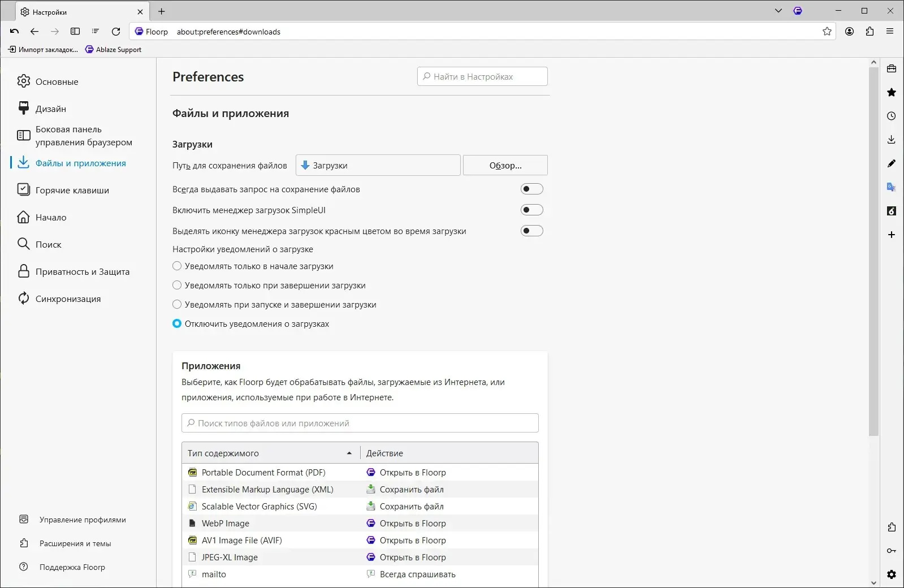Open Приватность и Защита settings section
This screenshot has width=904, height=588.
[x=83, y=272]
